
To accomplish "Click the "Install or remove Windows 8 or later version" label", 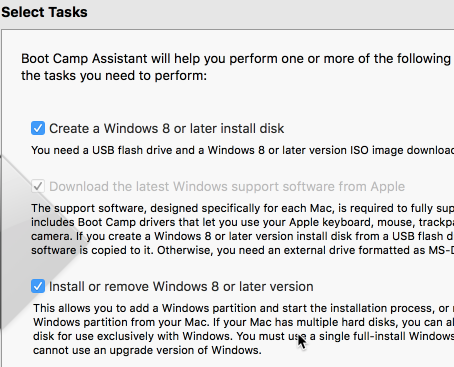I will pyautogui.click(x=181, y=287).
